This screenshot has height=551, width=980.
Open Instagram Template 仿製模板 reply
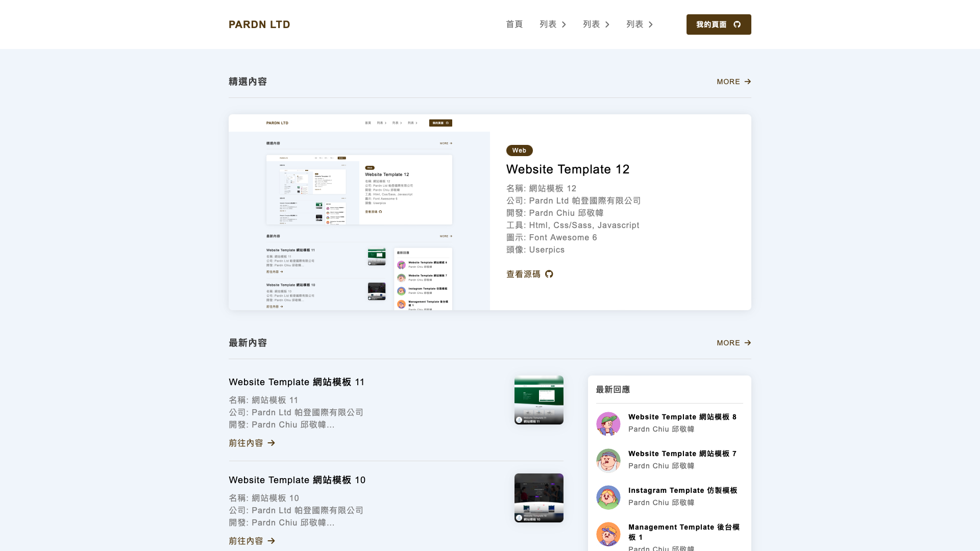tap(683, 490)
